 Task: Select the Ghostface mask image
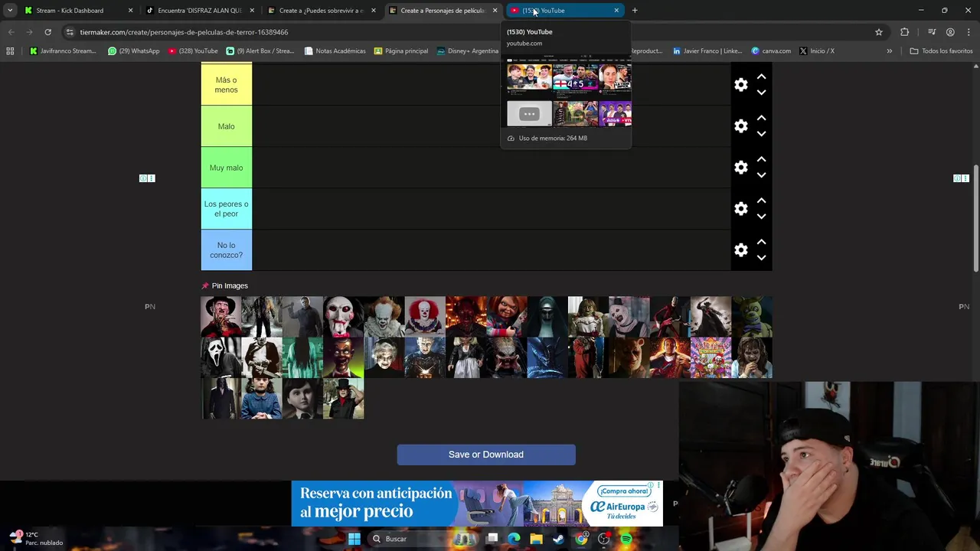click(221, 357)
